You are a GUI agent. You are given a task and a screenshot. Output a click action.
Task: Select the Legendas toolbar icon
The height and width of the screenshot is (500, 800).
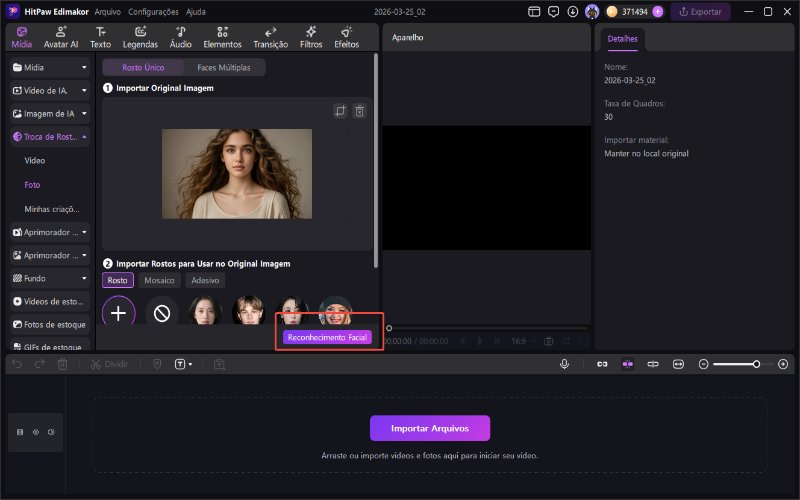[140, 37]
